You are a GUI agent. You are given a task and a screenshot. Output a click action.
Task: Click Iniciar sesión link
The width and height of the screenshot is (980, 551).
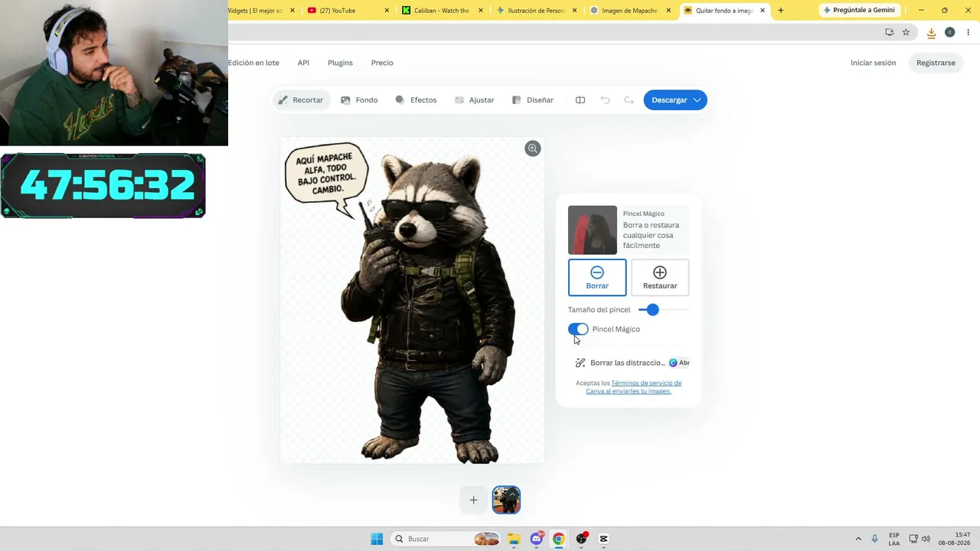click(x=873, y=63)
